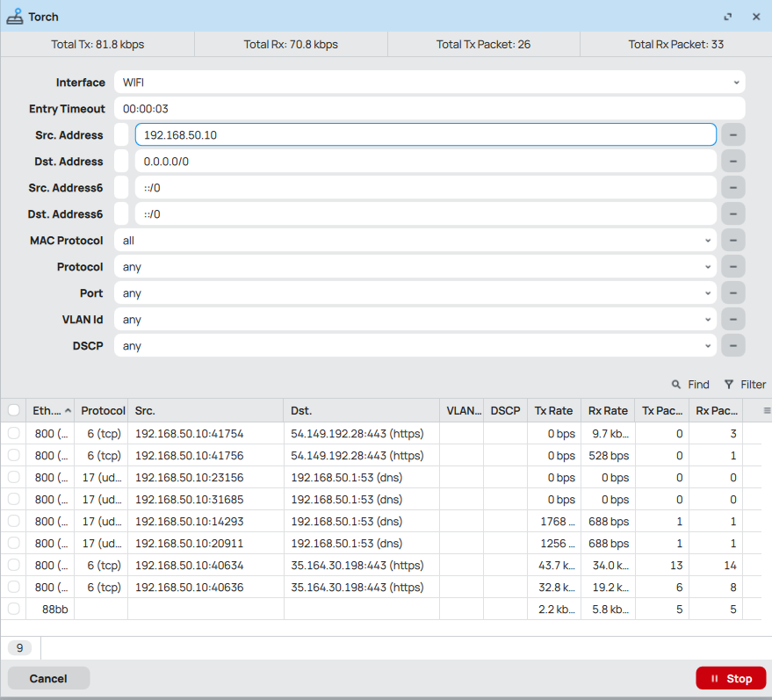Toggle the Src. Address invert checkbox
Image resolution: width=772 pixels, height=700 pixels.
pyautogui.click(x=121, y=135)
